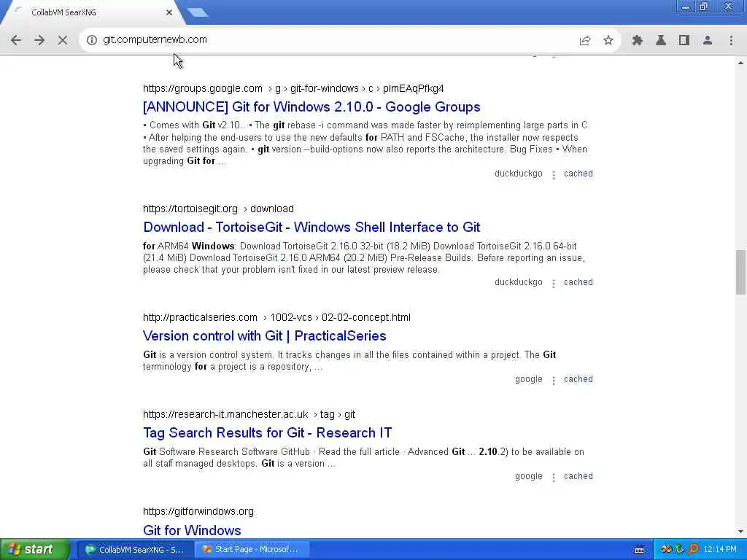This screenshot has width=747, height=560.
Task: Open the profile avatar icon
Action: coord(708,40)
